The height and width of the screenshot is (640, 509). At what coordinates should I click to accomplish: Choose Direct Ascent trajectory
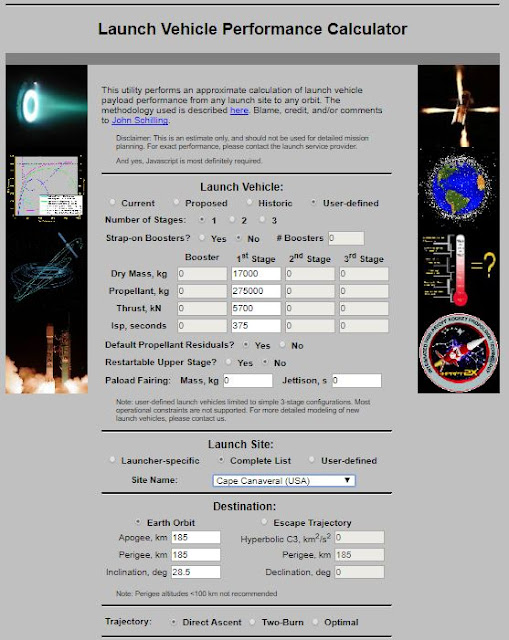coord(174,622)
